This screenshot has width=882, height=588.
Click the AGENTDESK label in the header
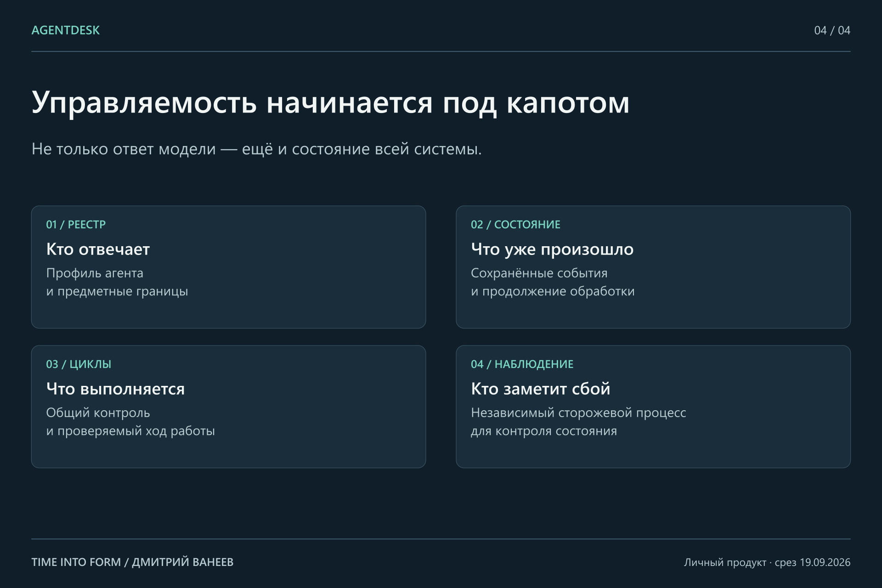click(65, 30)
